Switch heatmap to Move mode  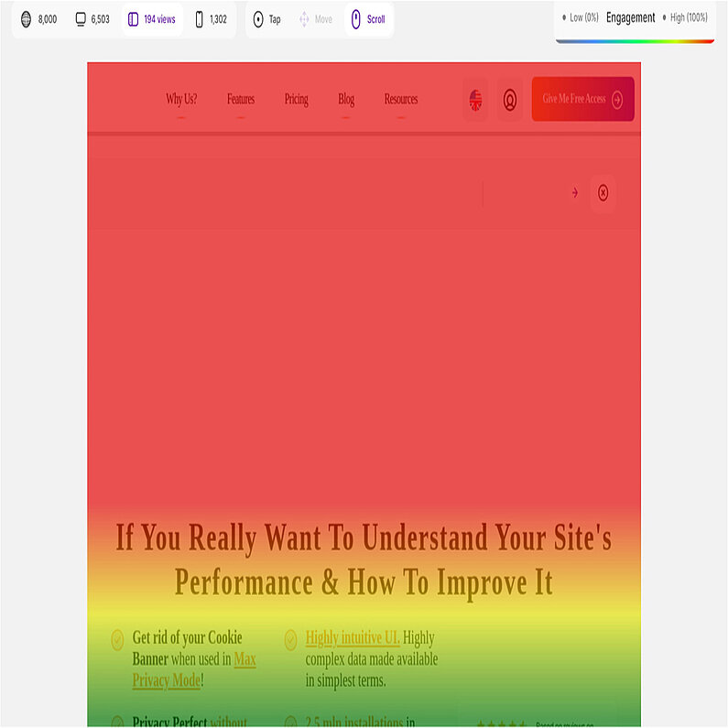[315, 19]
